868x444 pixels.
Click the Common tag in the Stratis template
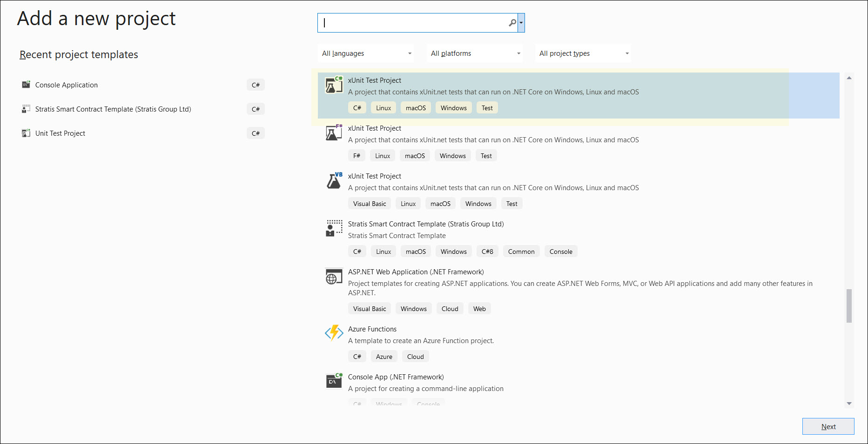pos(521,252)
